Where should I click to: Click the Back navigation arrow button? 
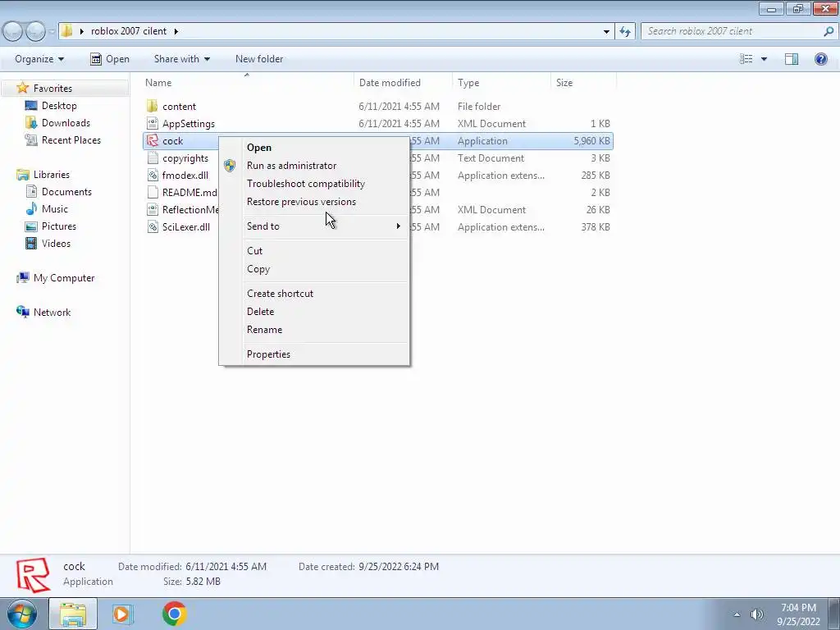click(x=13, y=31)
